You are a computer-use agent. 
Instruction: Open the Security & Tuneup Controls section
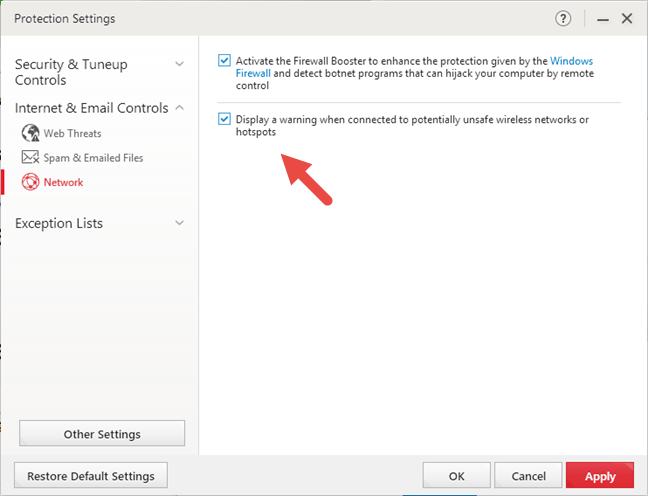71,72
